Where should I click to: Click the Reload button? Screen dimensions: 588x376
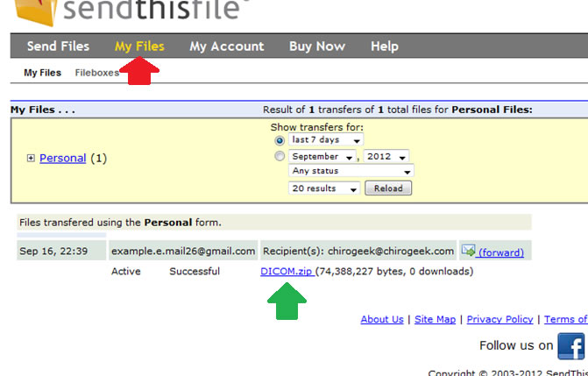[388, 188]
